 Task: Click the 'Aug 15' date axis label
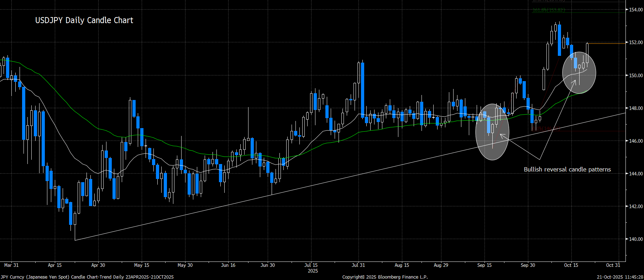402,265
